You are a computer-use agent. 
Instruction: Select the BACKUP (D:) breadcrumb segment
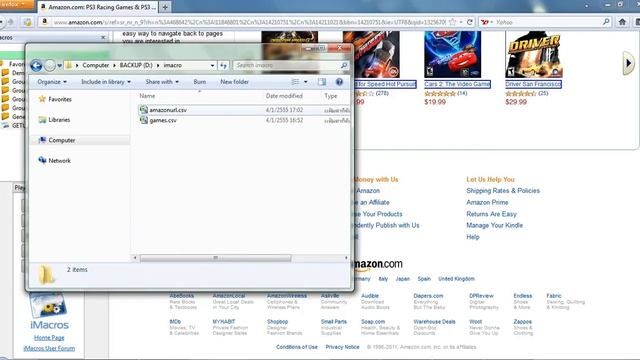coord(136,65)
